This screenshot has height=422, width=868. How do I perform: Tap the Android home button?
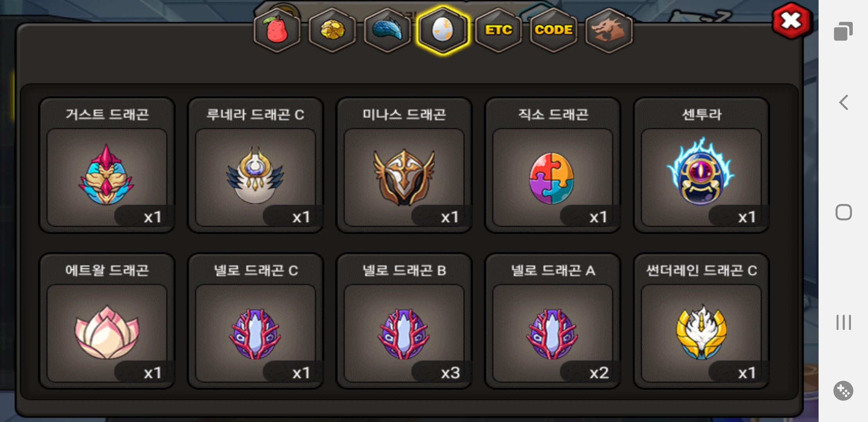tap(844, 212)
